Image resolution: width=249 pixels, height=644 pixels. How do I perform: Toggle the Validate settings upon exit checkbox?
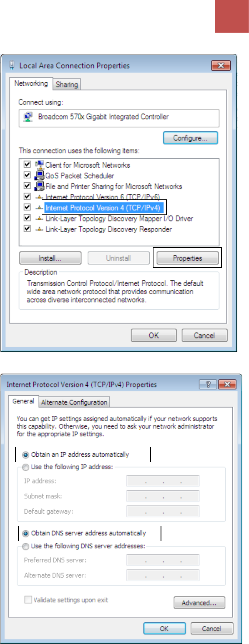(x=28, y=600)
